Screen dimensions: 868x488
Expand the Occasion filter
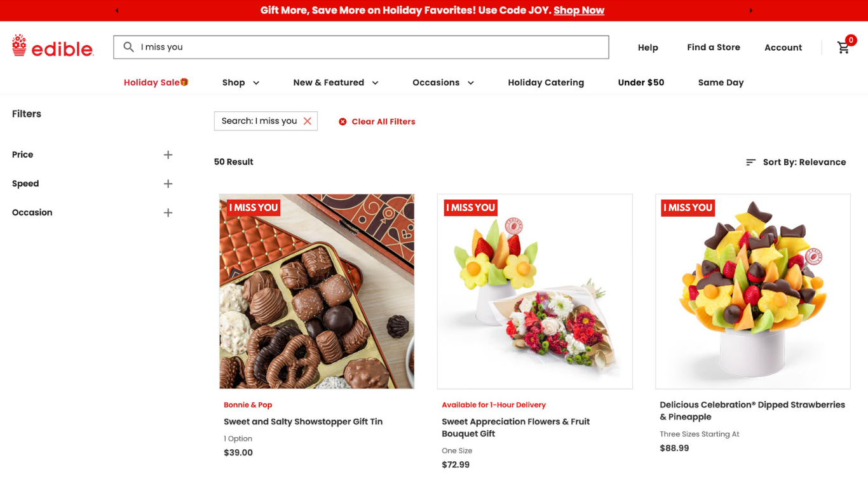tap(168, 213)
